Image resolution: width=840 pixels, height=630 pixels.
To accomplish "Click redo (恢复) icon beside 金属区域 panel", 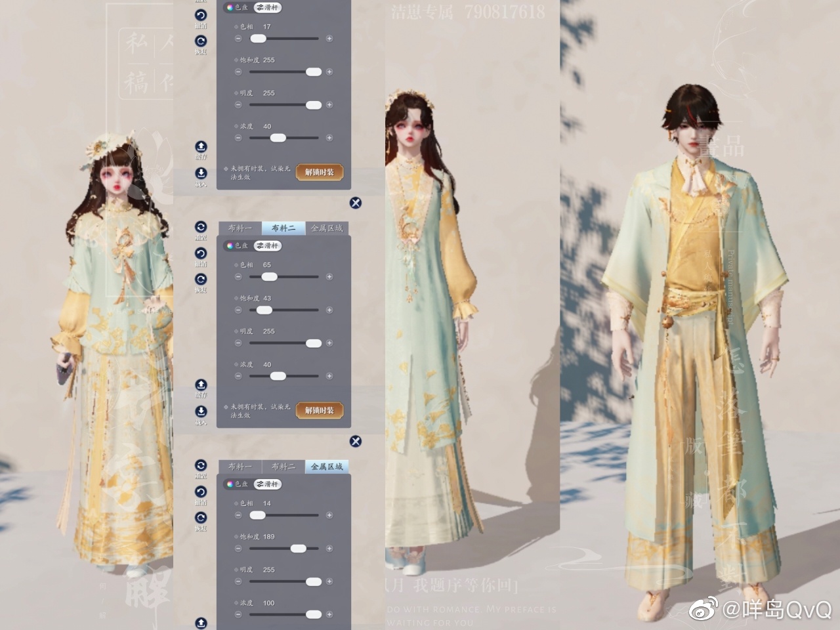I will click(x=201, y=517).
